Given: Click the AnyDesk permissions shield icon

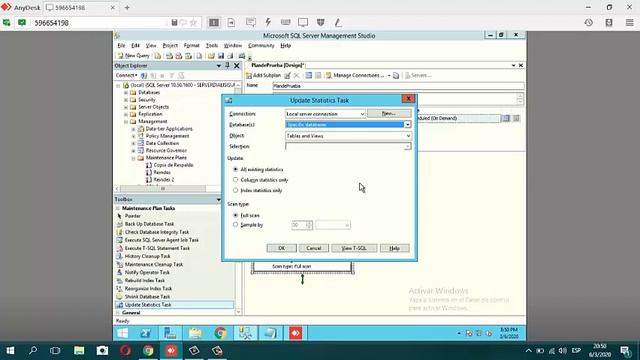Looking at the screenshot, I should click(321, 22).
